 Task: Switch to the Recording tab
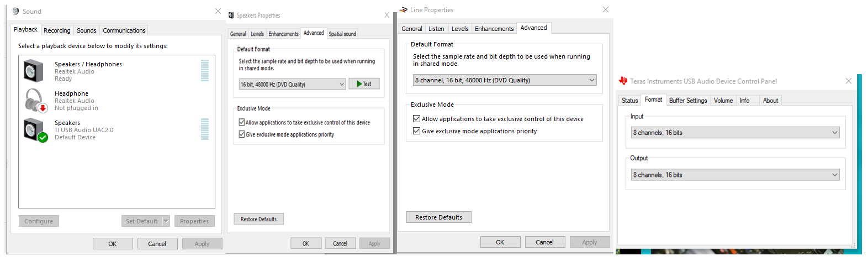[57, 30]
